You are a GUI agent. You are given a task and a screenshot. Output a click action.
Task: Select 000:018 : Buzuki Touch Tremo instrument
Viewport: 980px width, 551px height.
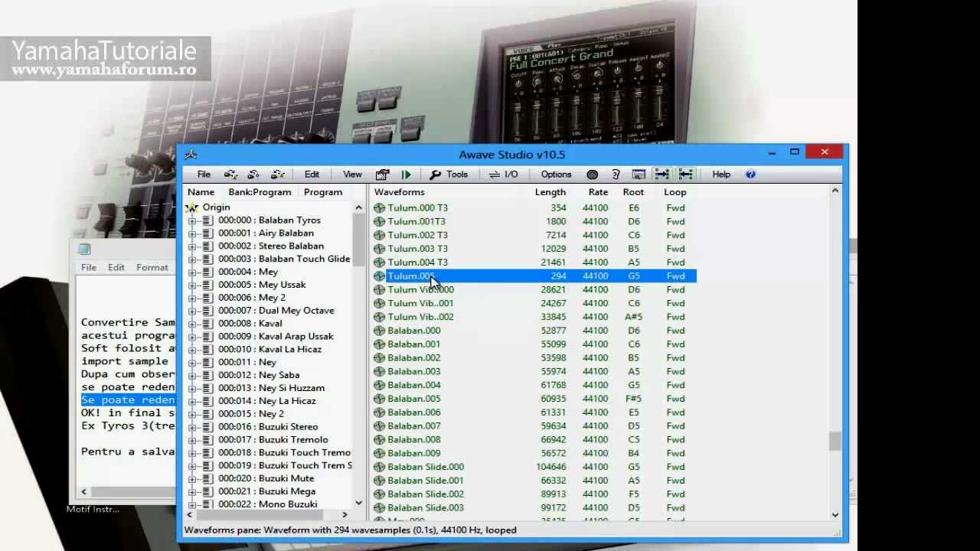[284, 453]
